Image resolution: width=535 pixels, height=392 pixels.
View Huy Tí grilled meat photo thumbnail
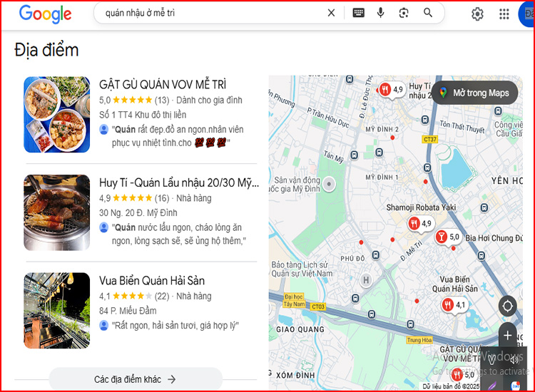pos(56,212)
